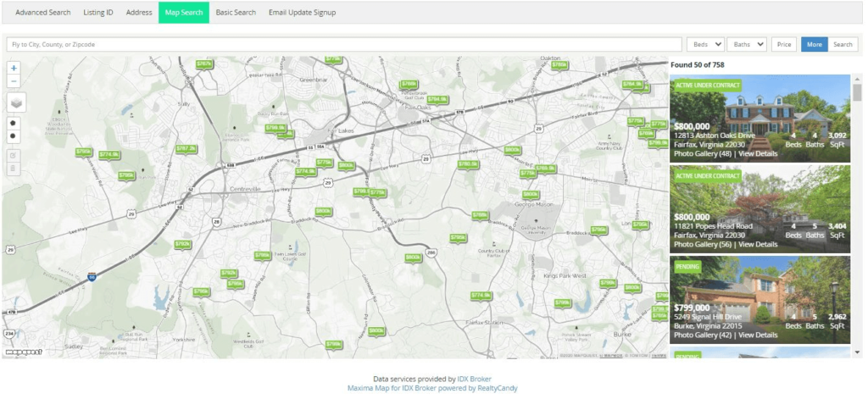
Task: Open the map layers selector
Action: coord(17,103)
